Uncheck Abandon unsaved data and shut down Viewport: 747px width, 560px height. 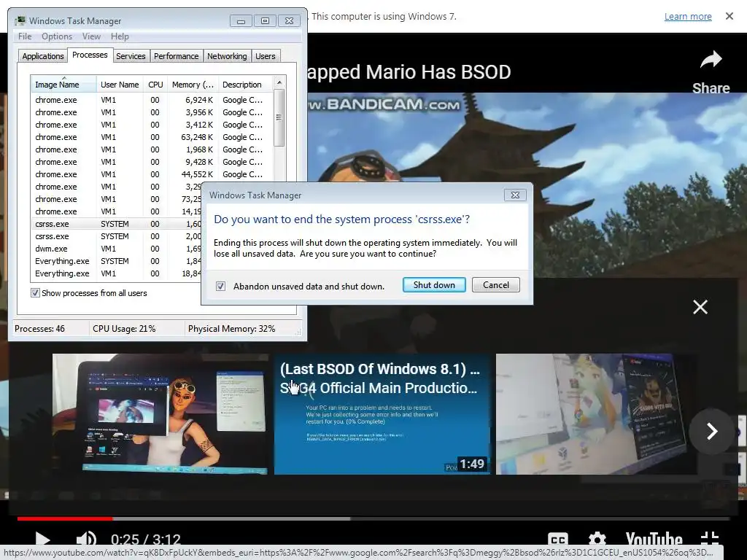tap(220, 286)
